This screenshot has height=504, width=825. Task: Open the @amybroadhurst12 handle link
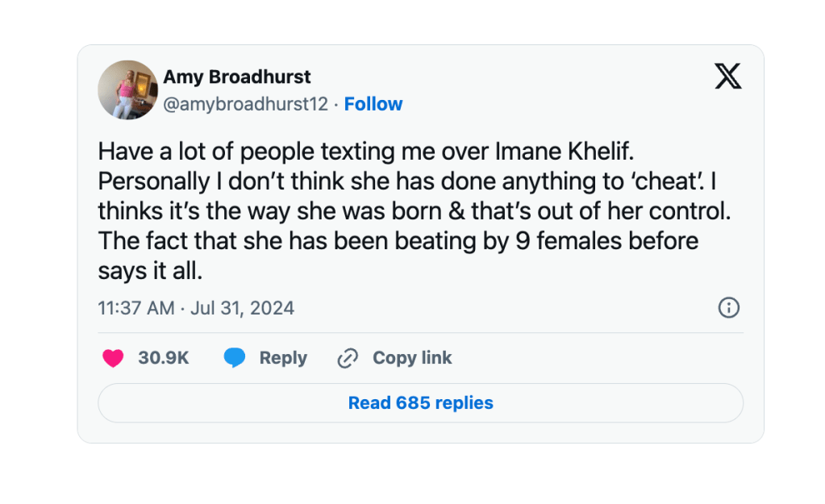point(246,104)
